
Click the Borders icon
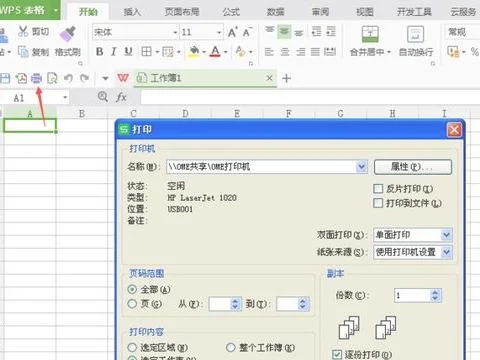coord(146,52)
